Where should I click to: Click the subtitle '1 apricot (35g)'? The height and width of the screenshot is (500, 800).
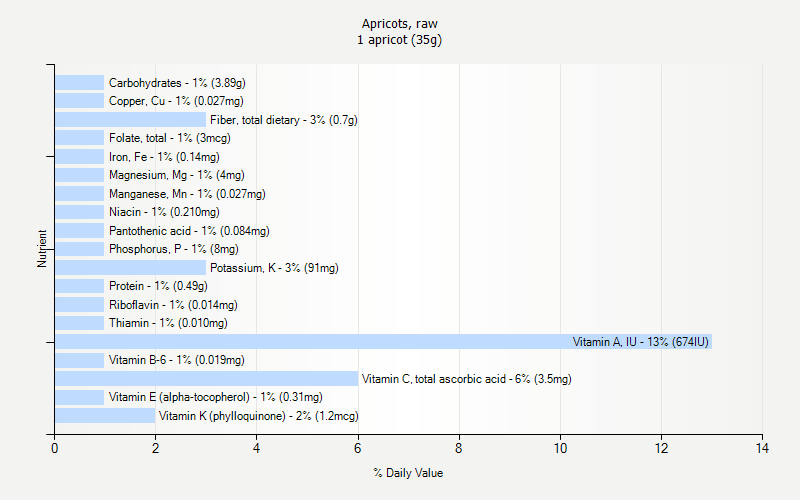click(399, 40)
